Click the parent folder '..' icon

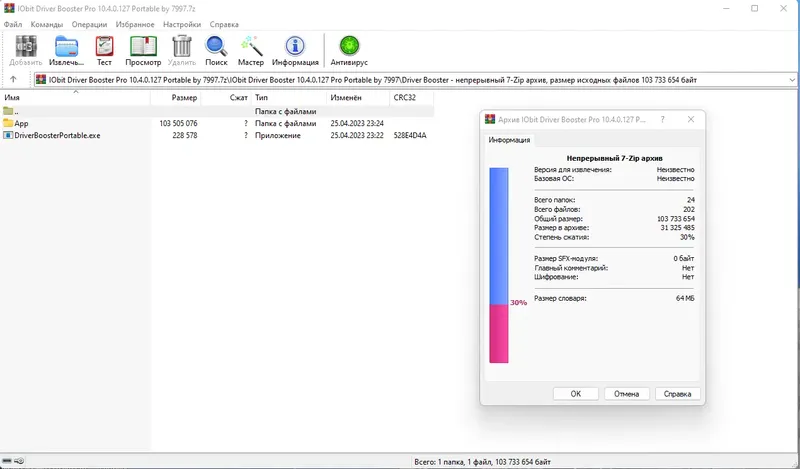pyautogui.click(x=8, y=111)
